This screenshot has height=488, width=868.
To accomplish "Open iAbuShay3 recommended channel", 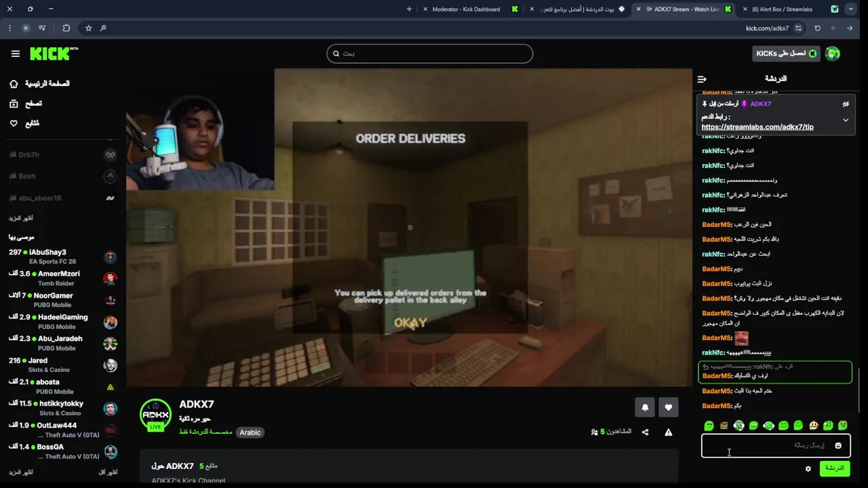I will tap(62, 257).
